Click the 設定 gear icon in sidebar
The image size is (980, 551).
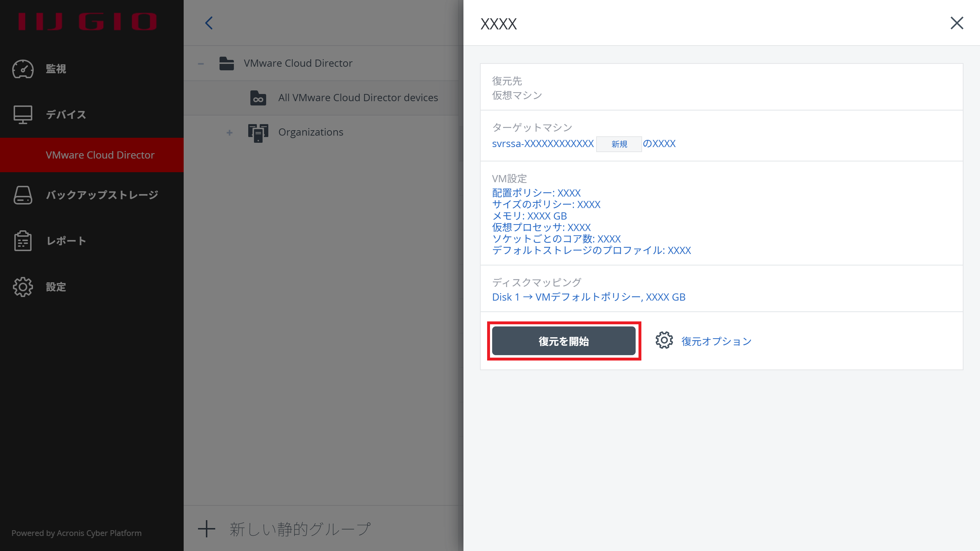23,287
